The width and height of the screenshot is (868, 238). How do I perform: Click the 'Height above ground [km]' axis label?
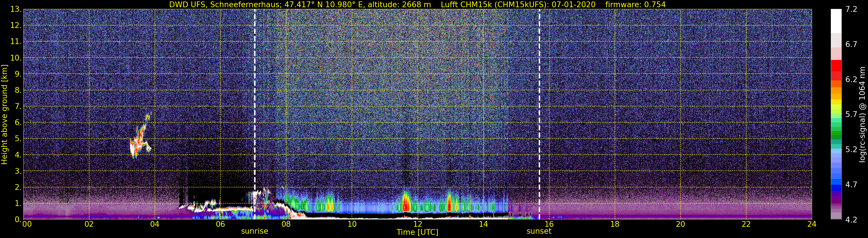(4, 114)
